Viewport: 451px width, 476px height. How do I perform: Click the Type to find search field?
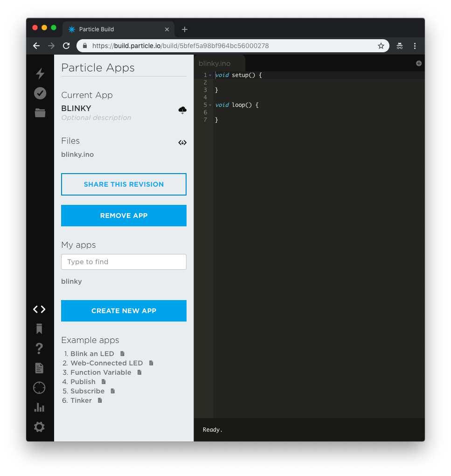pos(124,262)
